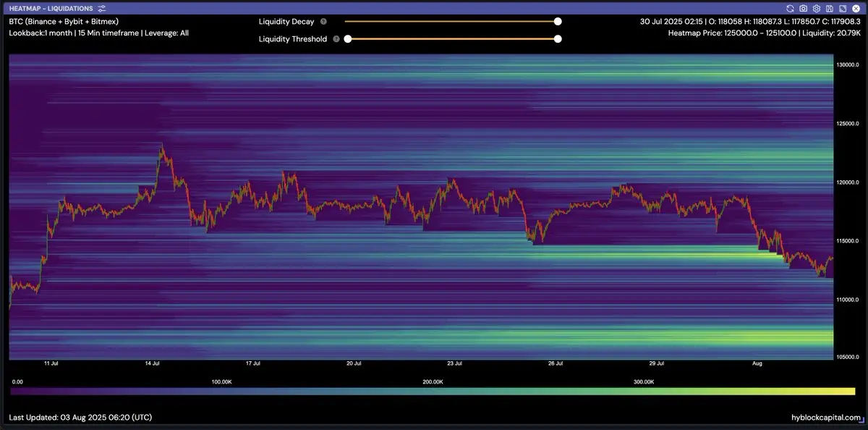
Task: Click the 100.00K scale label
Action: pyautogui.click(x=221, y=381)
